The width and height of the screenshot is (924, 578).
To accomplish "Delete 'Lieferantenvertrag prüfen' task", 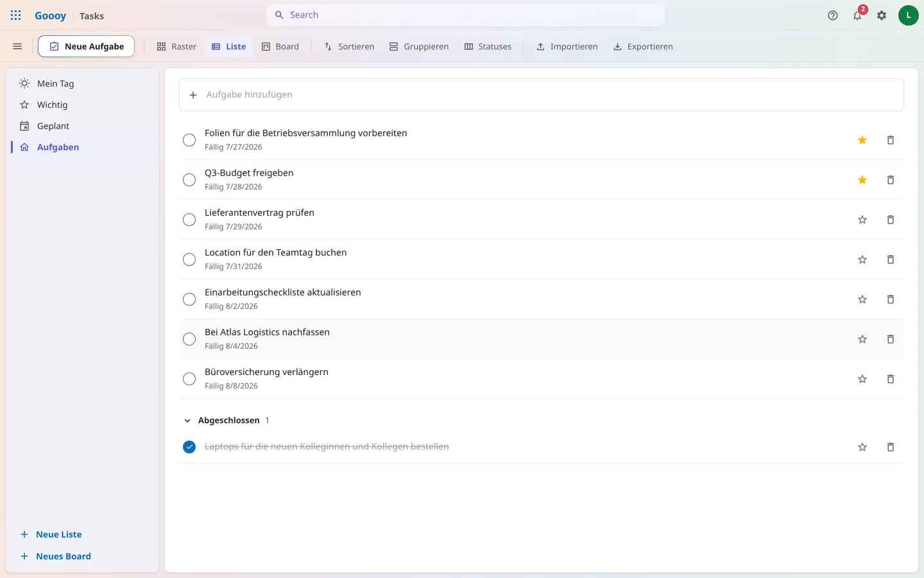I will click(891, 220).
